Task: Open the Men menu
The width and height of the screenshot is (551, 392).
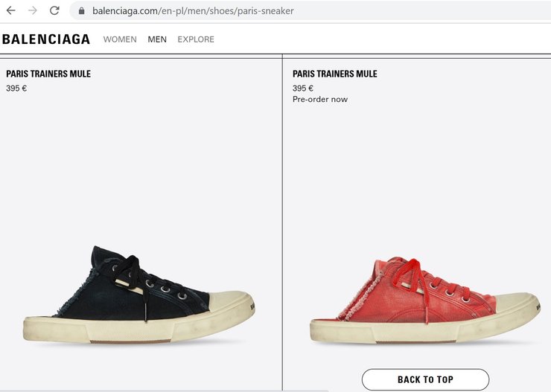Action: 157,39
